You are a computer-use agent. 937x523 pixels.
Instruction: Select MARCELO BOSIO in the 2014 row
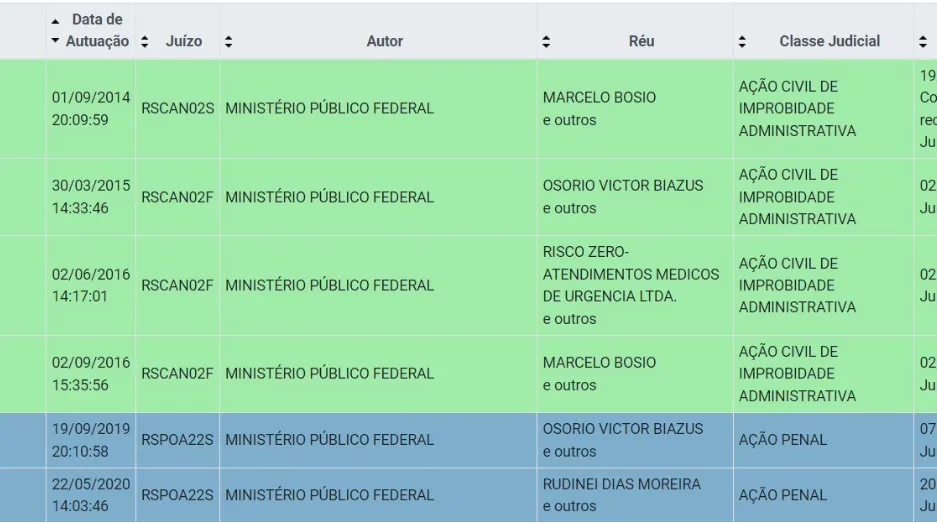point(599,97)
